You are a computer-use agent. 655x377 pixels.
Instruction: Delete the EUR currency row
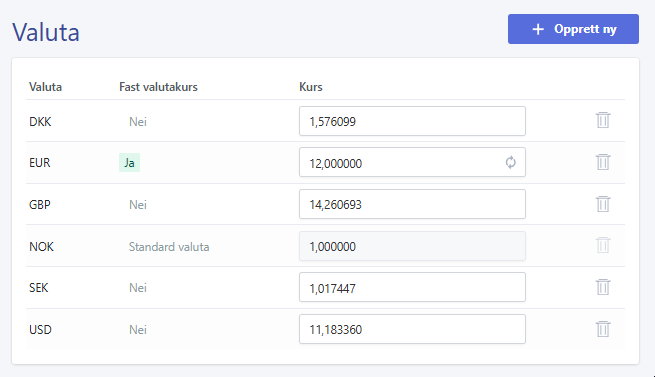tap(603, 162)
